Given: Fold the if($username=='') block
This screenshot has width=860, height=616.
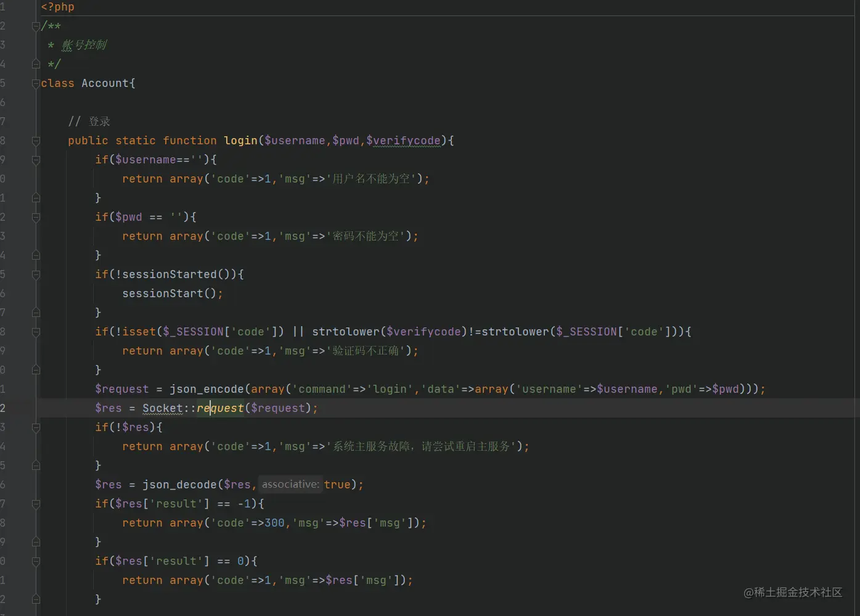Looking at the screenshot, I should coord(36,160).
